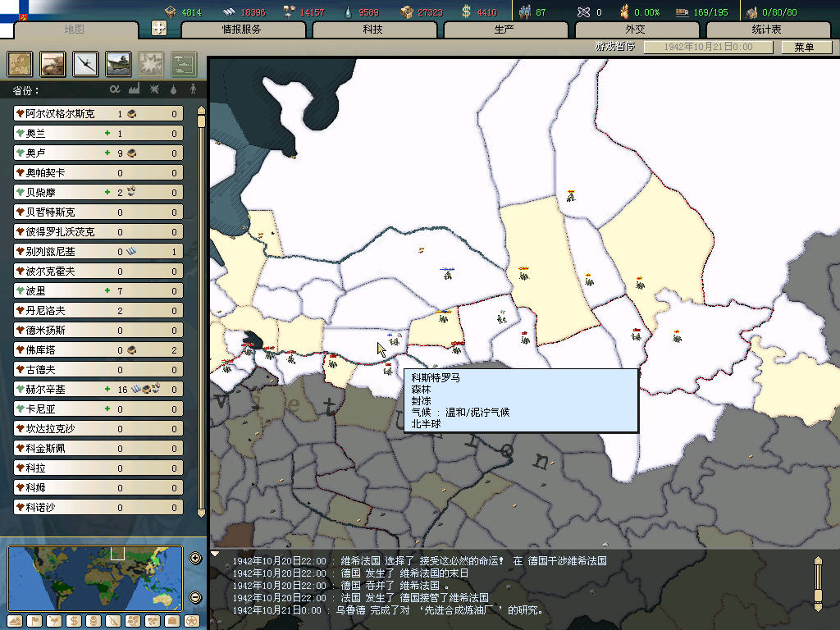The image size is (840, 630).
Task: Click province list scrollbar down arrow
Action: click(202, 513)
